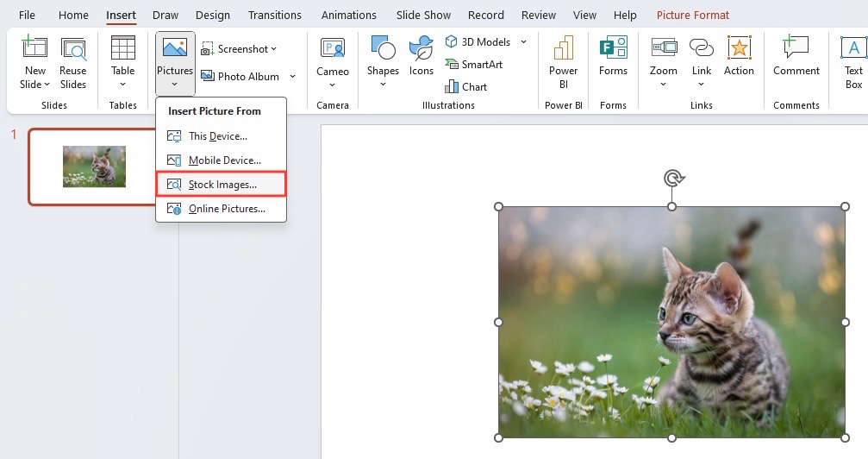Viewport: 868px width, 459px height.
Task: Insert a new Comment
Action: 796,56
